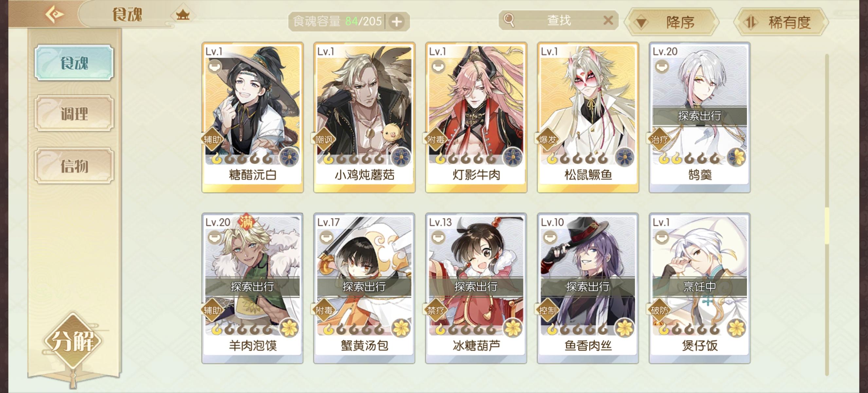Open the 小鸡炖蘑菇 character card
The image size is (868, 393).
pyautogui.click(x=364, y=118)
